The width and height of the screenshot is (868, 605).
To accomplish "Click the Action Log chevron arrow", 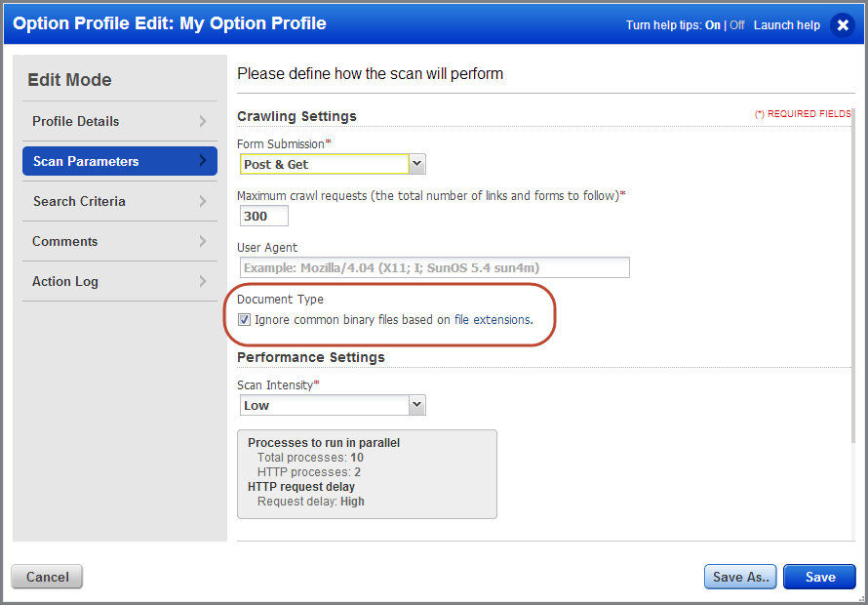I will (x=203, y=281).
